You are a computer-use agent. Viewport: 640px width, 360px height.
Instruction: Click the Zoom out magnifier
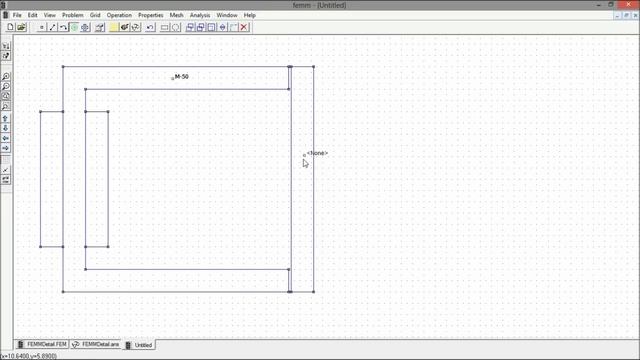pos(6,87)
